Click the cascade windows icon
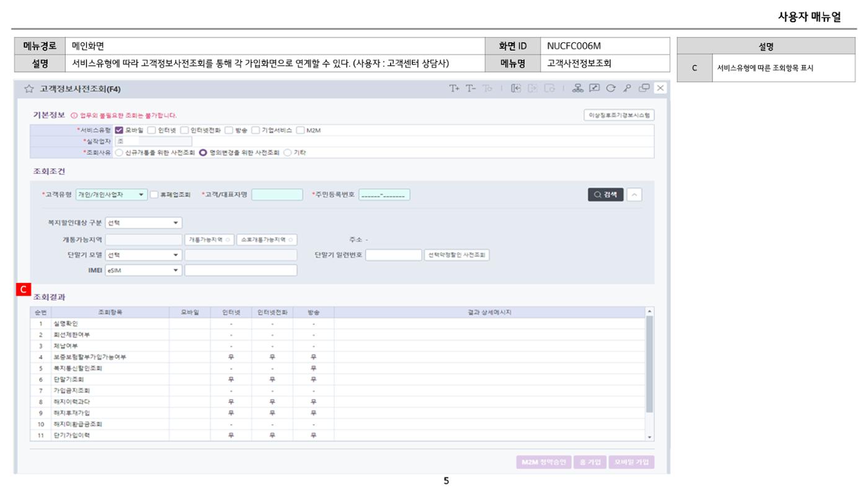This screenshot has width=868, height=489. click(644, 89)
